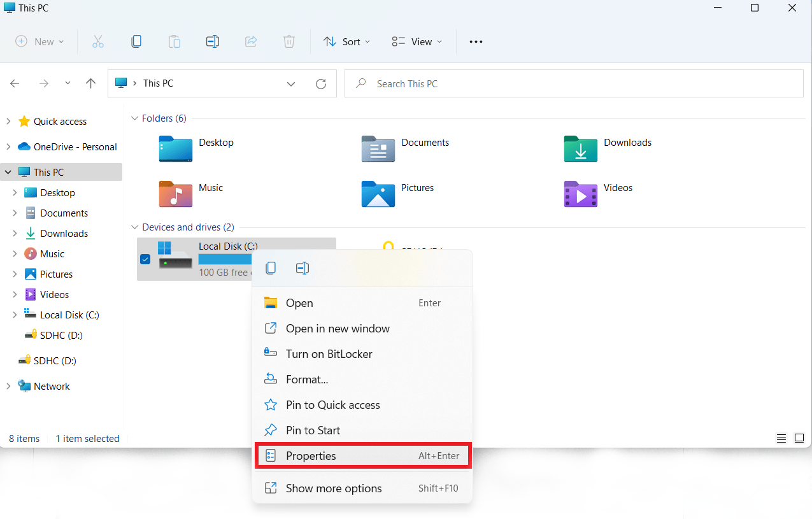Viewport: 812px width, 519px height.
Task: Select Network in the navigation pane
Action: (x=52, y=387)
